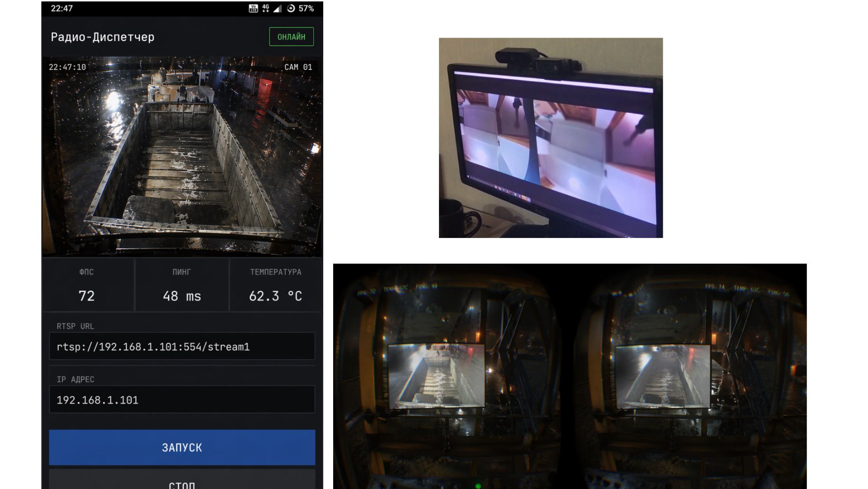Tap the VoLTE status bar icon
868x489 pixels.
253,8
